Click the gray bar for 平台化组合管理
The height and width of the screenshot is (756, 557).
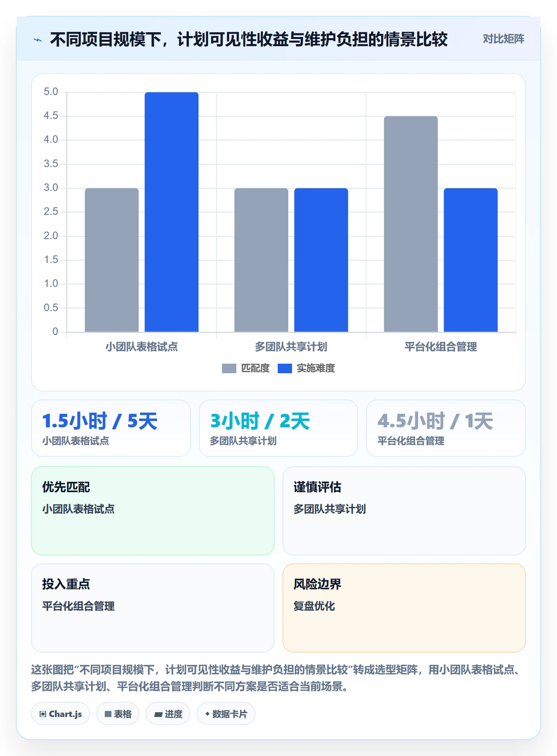(411, 224)
